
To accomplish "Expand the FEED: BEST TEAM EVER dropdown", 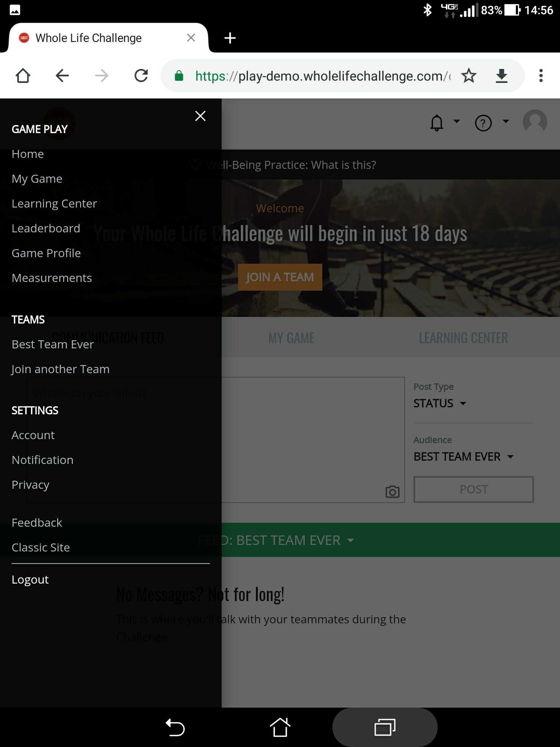I will pyautogui.click(x=276, y=540).
